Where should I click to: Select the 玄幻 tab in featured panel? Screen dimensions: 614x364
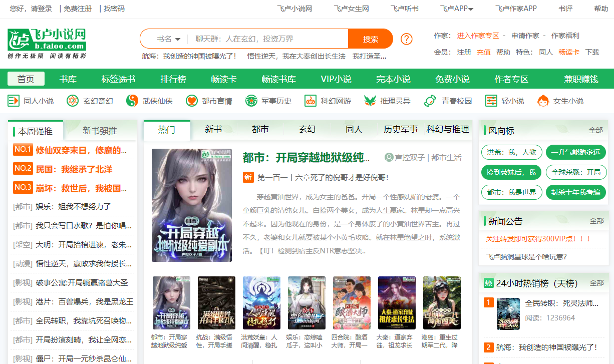coord(307,129)
